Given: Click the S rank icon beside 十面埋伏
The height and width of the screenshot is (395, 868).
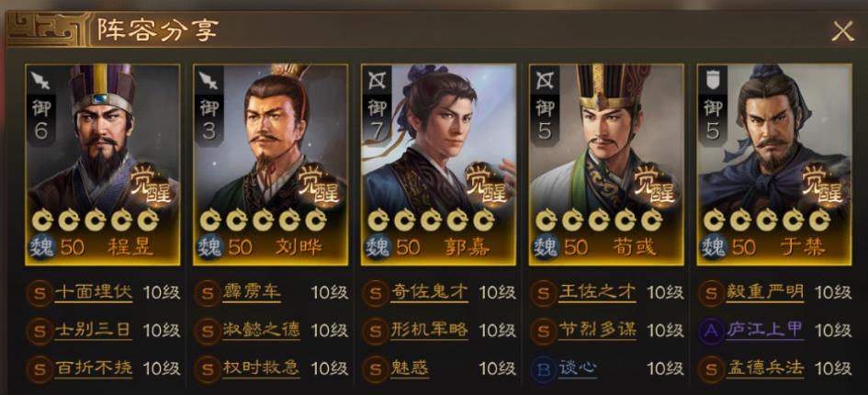Looking at the screenshot, I should 39,293.
